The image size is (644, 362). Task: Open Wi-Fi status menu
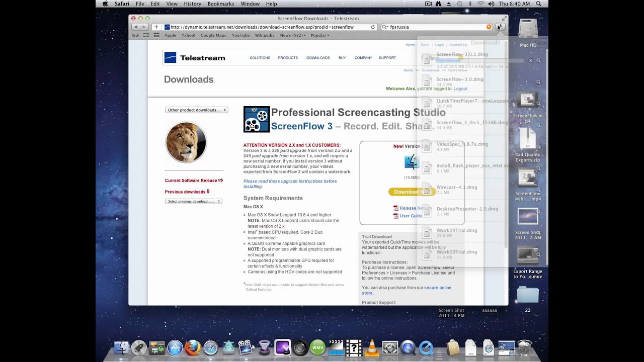click(x=480, y=4)
